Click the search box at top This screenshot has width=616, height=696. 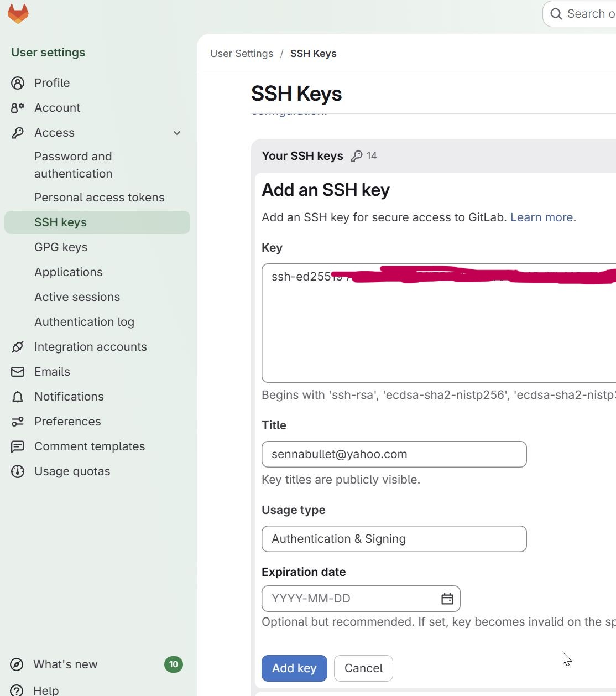click(580, 14)
